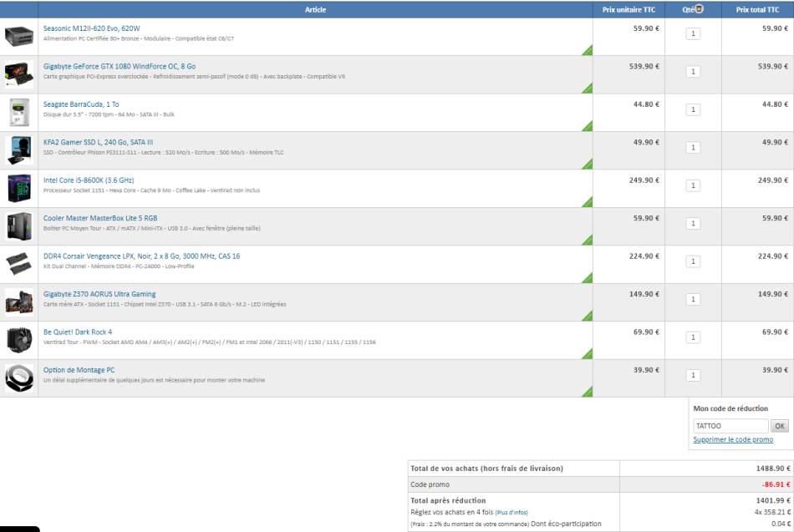Click the KFA2 Gamer SSD product image
This screenshot has height=532, width=794.
click(19, 150)
